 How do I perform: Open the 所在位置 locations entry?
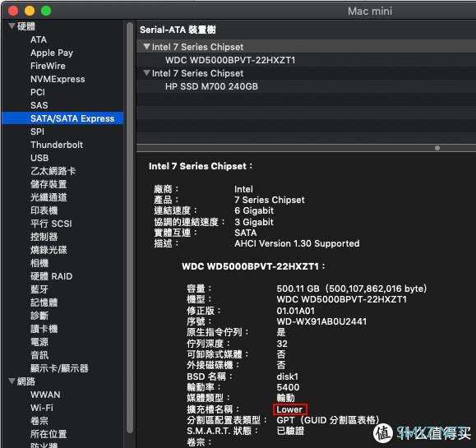click(x=49, y=434)
